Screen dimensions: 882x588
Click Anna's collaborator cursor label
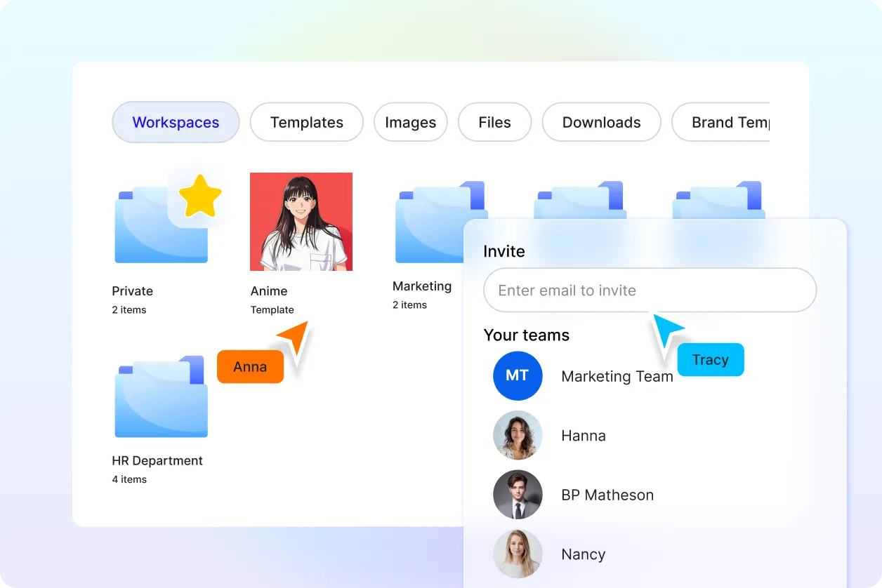(250, 366)
